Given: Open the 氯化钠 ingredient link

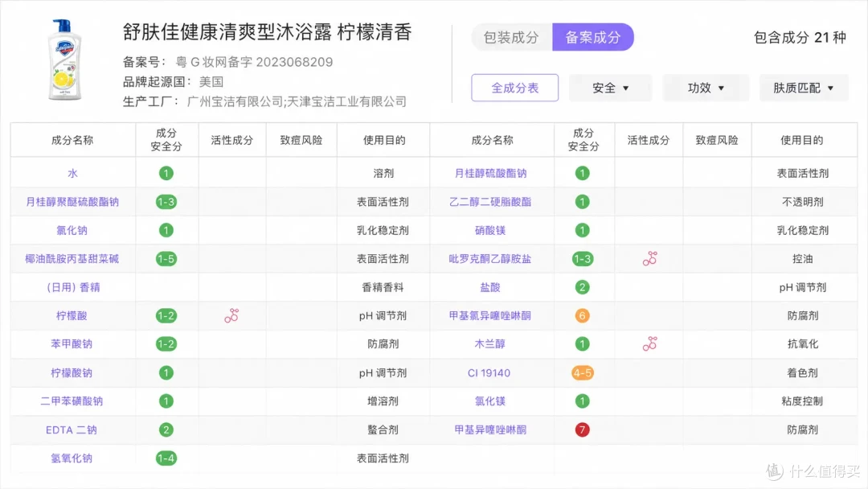Looking at the screenshot, I should (72, 230).
